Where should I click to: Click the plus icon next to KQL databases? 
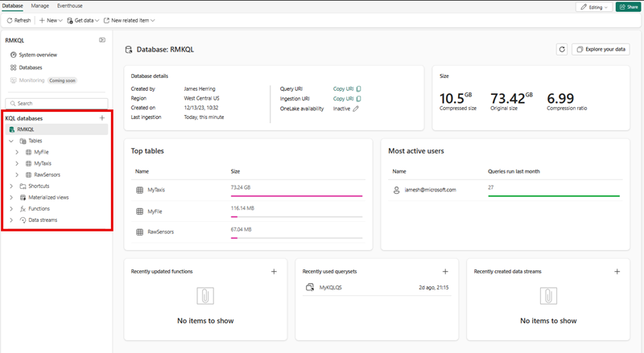tap(102, 118)
